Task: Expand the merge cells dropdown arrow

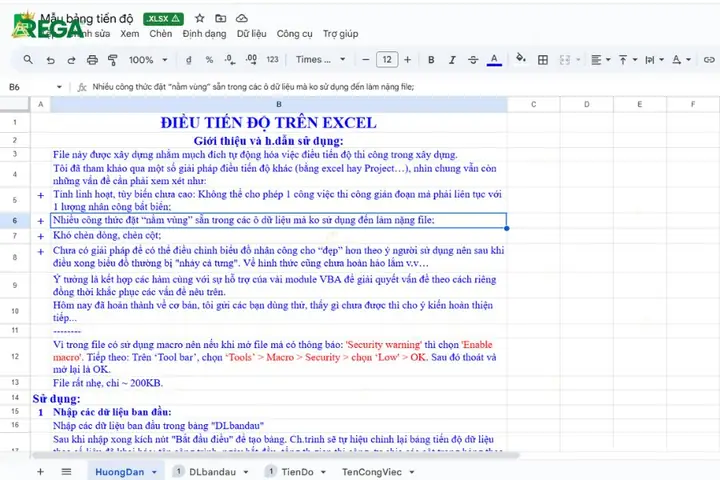Action: [578, 60]
